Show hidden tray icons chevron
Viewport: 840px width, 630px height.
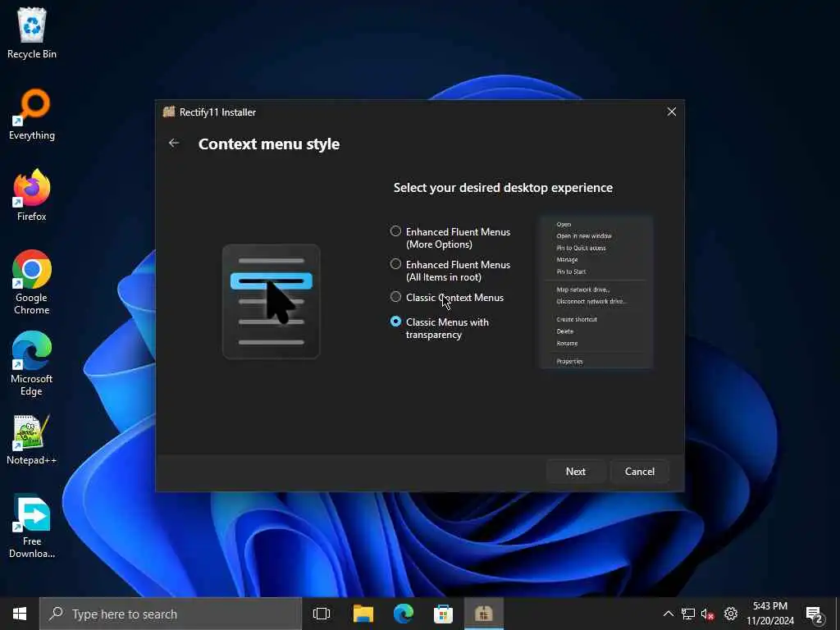(668, 614)
